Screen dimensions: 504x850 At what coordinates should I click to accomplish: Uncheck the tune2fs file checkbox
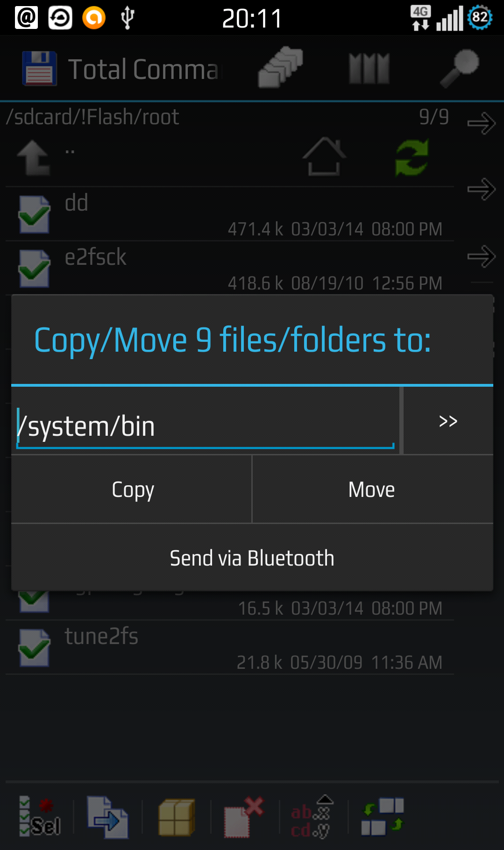pos(34,648)
